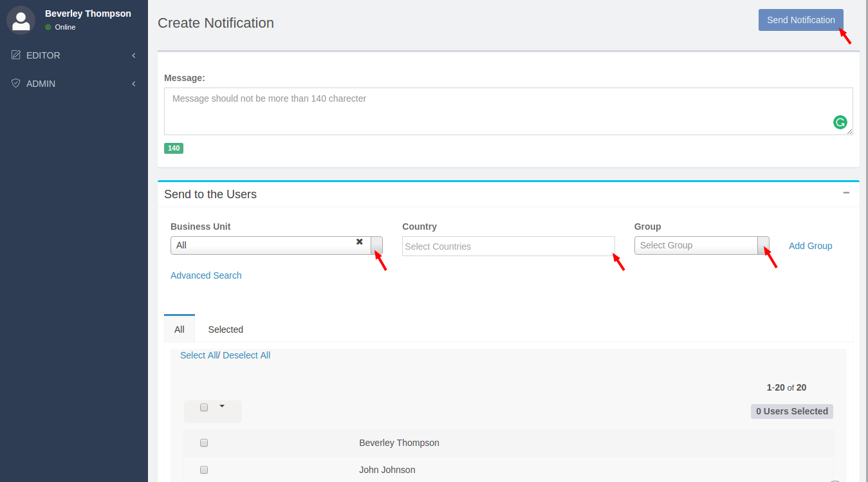This screenshot has width=868, height=482.
Task: Switch to the Selected tab
Action: click(225, 329)
